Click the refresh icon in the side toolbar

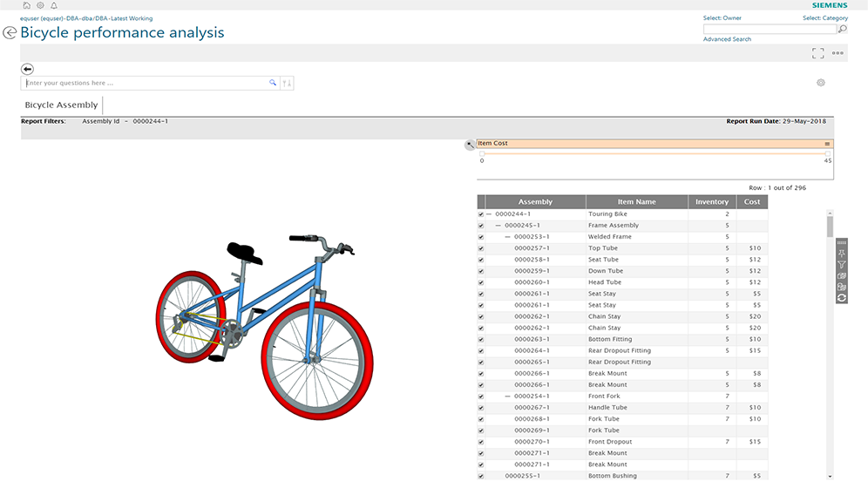tap(842, 298)
